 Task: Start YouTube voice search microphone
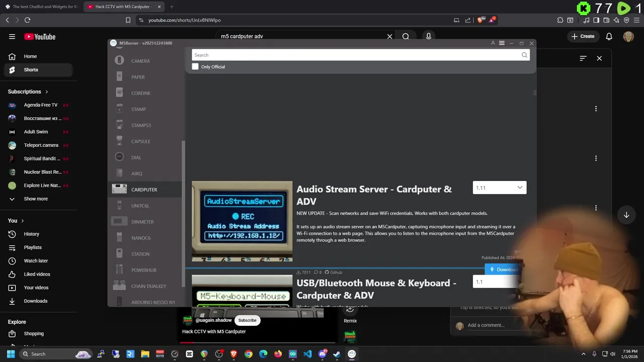(x=429, y=36)
